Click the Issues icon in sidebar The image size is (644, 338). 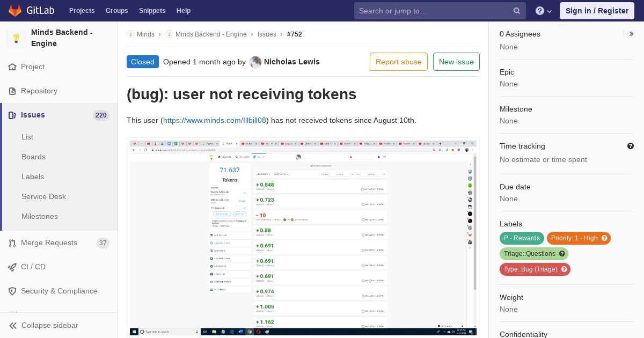(12, 115)
